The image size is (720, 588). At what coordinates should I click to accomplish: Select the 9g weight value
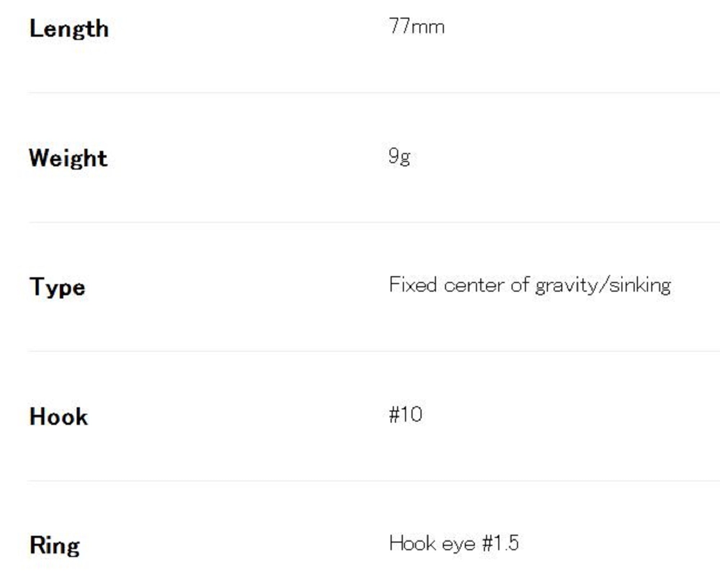(399, 157)
